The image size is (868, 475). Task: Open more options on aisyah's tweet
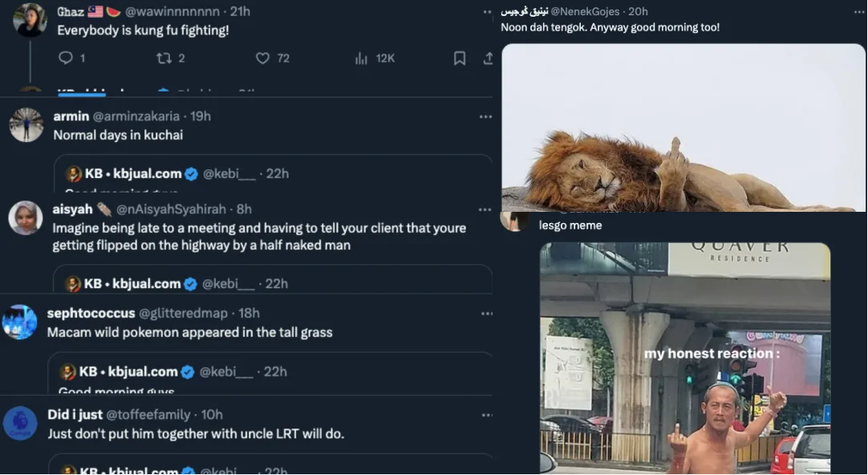[x=485, y=209]
